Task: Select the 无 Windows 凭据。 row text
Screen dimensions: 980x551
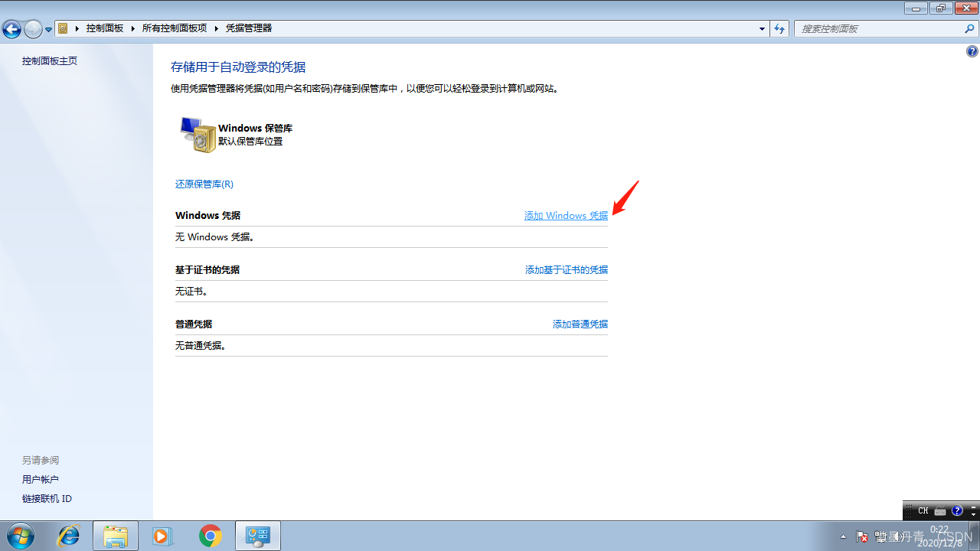Action: point(215,237)
